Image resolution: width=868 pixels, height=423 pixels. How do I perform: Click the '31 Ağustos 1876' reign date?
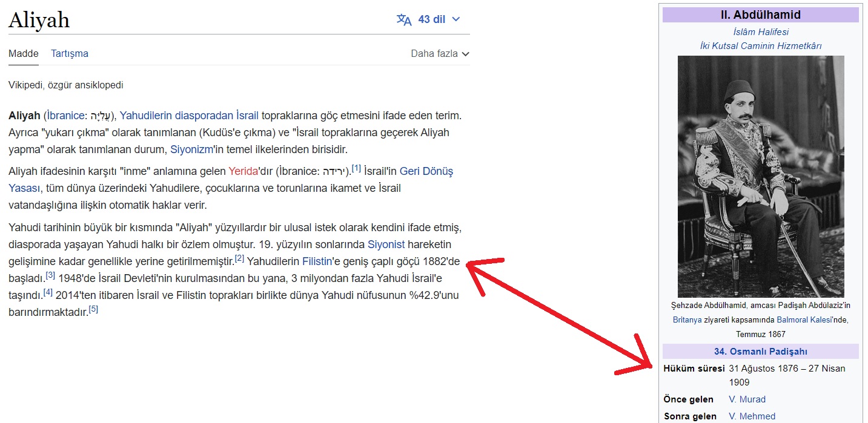(764, 369)
